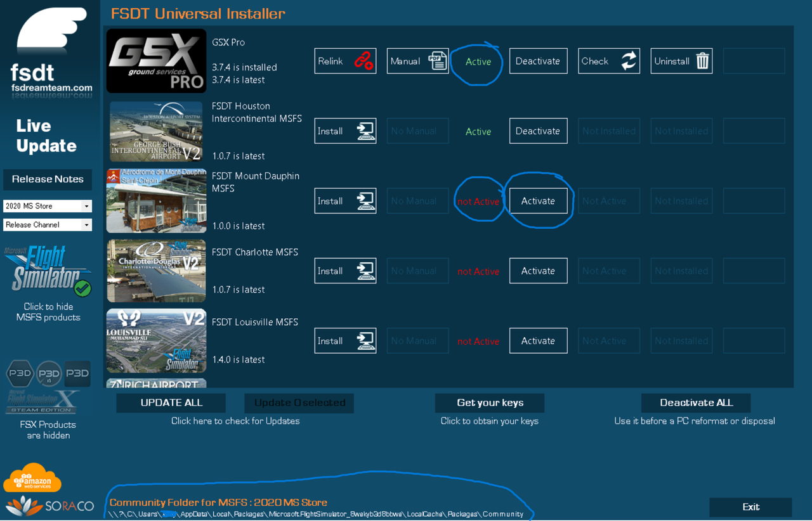Click the SORACO logo
Screen dimensions: 812x521
[x=50, y=506]
